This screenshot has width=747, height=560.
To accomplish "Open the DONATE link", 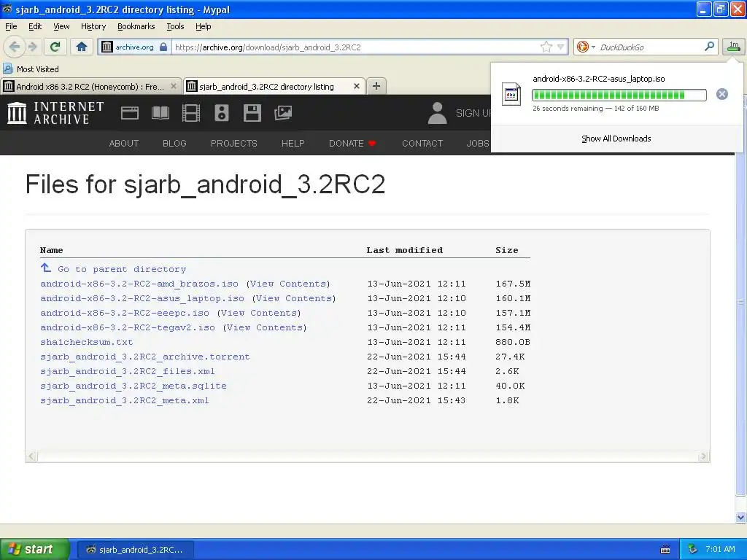I will [352, 144].
